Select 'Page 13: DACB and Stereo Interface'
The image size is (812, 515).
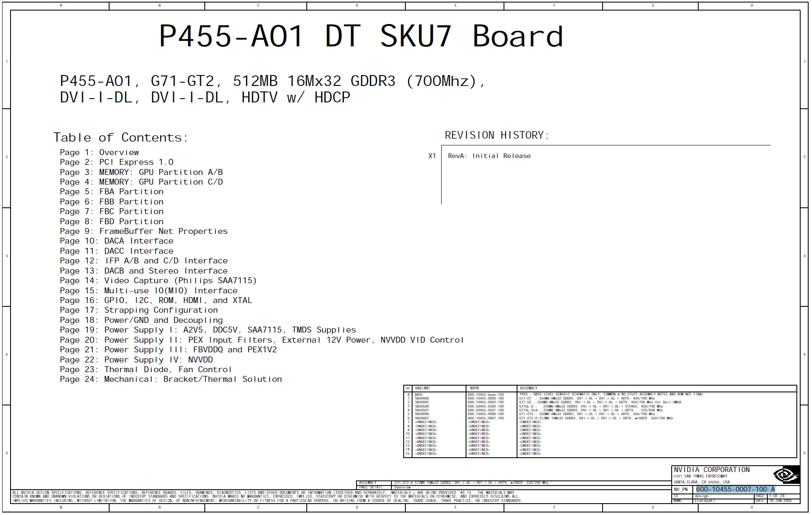pyautogui.click(x=144, y=271)
